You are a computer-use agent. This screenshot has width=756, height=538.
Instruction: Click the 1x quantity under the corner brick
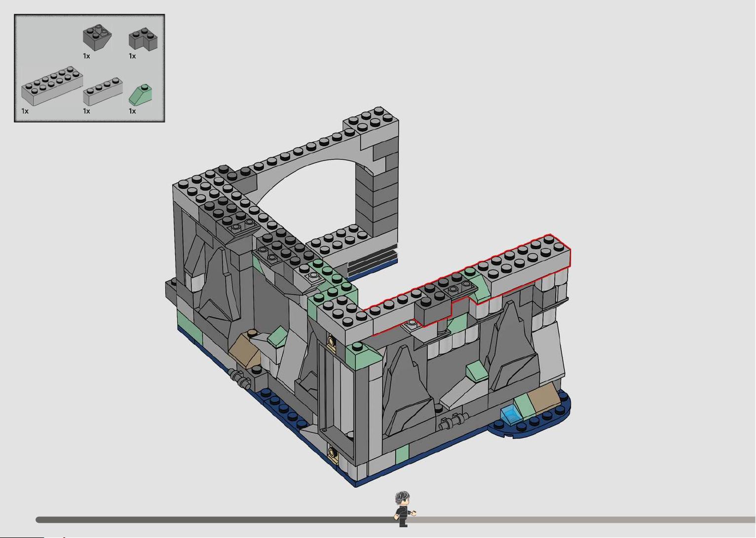click(x=132, y=56)
